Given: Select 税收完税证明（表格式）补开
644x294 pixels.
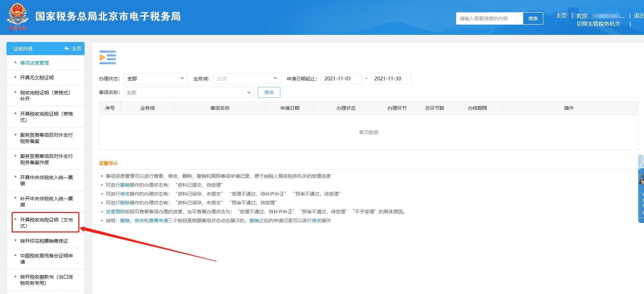Looking at the screenshot, I should click(x=45, y=96).
